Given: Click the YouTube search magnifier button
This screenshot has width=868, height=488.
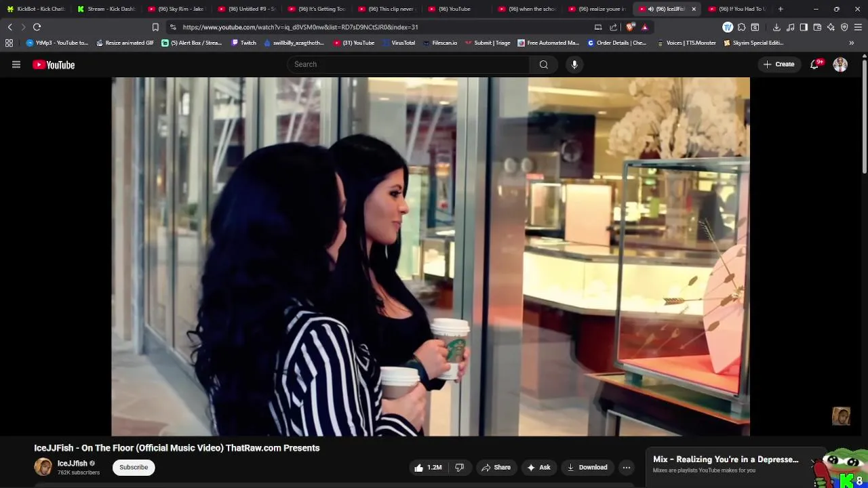Looking at the screenshot, I should click(x=544, y=64).
